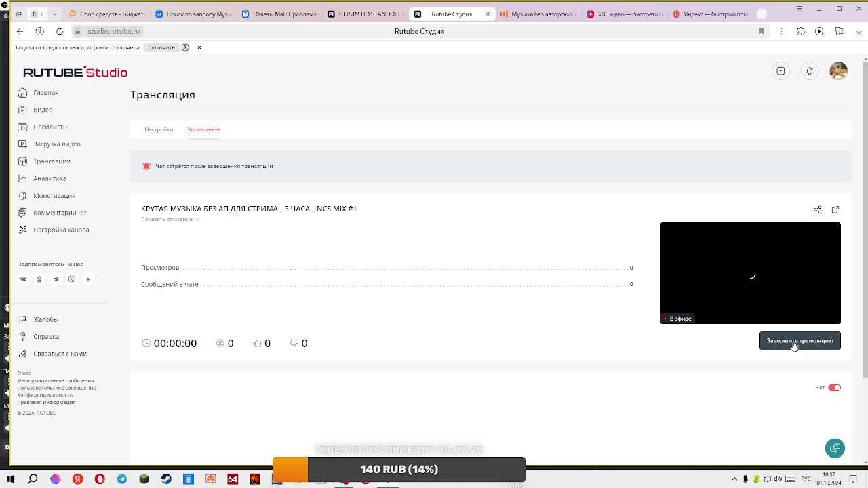Open the AIDA64 taskbar icon

tap(233, 479)
